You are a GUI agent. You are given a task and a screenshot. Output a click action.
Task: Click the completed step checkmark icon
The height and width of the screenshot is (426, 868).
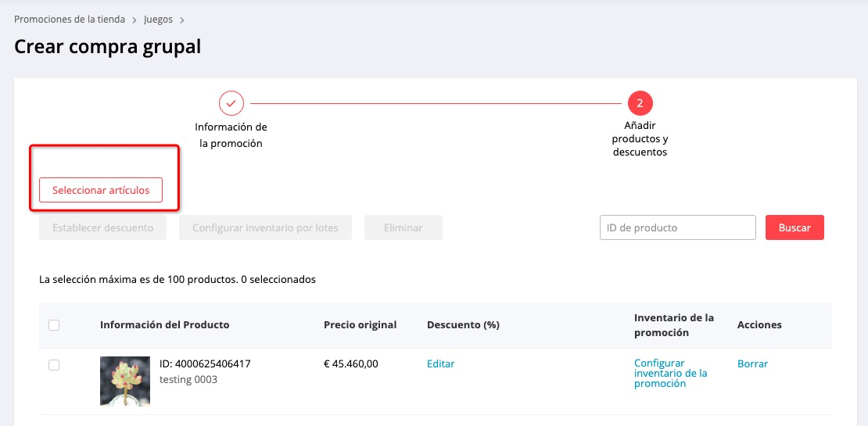click(x=231, y=103)
